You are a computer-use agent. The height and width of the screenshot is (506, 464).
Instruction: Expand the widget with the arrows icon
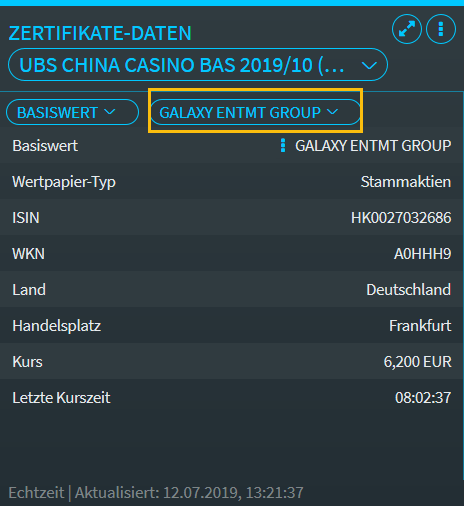(x=407, y=29)
